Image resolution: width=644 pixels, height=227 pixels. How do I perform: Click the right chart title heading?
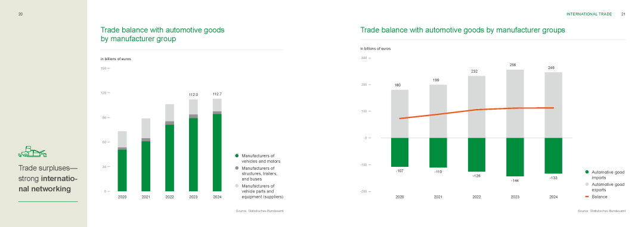[x=463, y=30]
